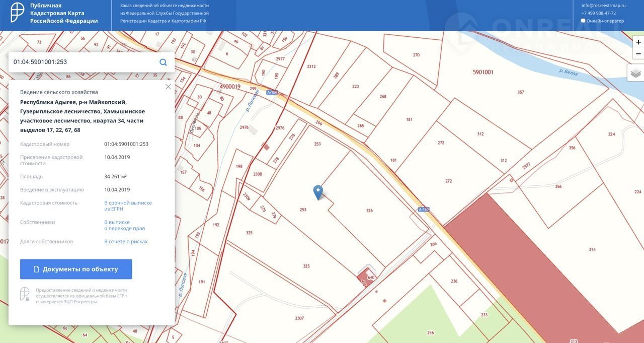The width and height of the screenshot is (644, 343).
Task: Click the Документы по объекту button
Action: [x=76, y=269]
